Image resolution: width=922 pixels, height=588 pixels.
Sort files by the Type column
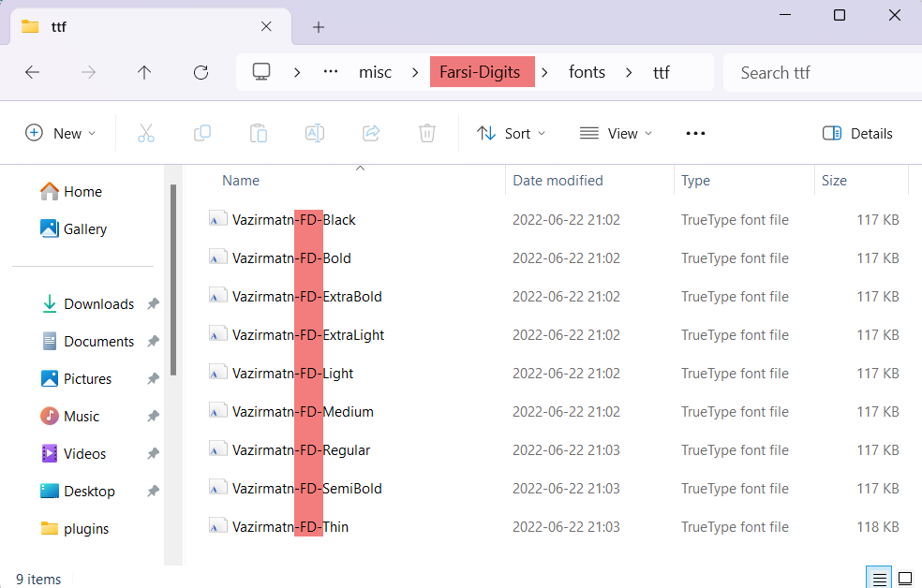click(x=695, y=181)
